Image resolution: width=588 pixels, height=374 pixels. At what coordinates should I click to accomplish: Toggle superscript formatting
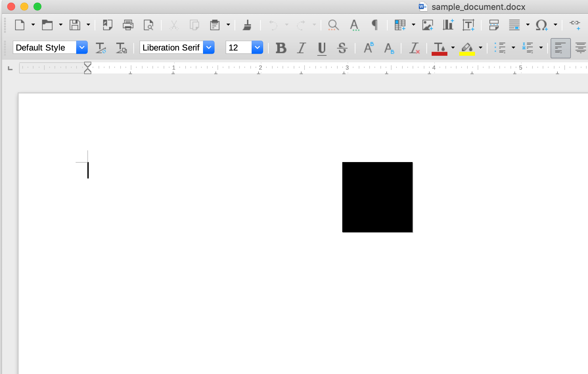coord(369,48)
